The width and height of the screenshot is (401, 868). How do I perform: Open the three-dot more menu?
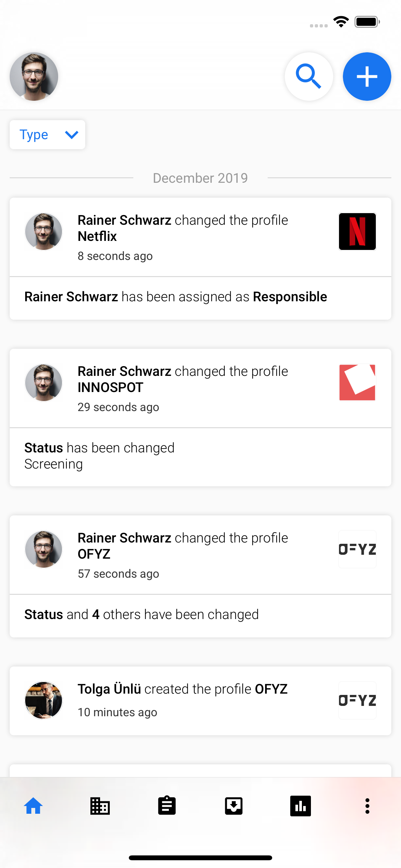click(367, 806)
